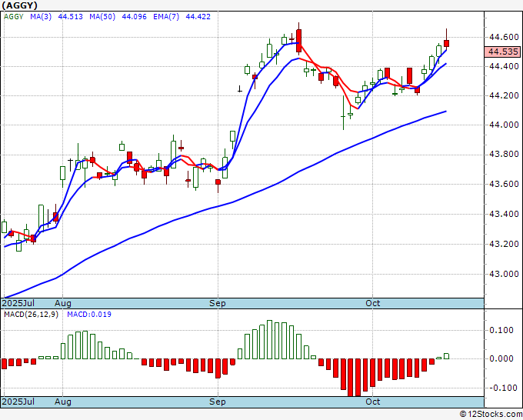This screenshot has height=420, width=523.
Task: Click the 44.096 MA(50) value
Action: click(134, 17)
